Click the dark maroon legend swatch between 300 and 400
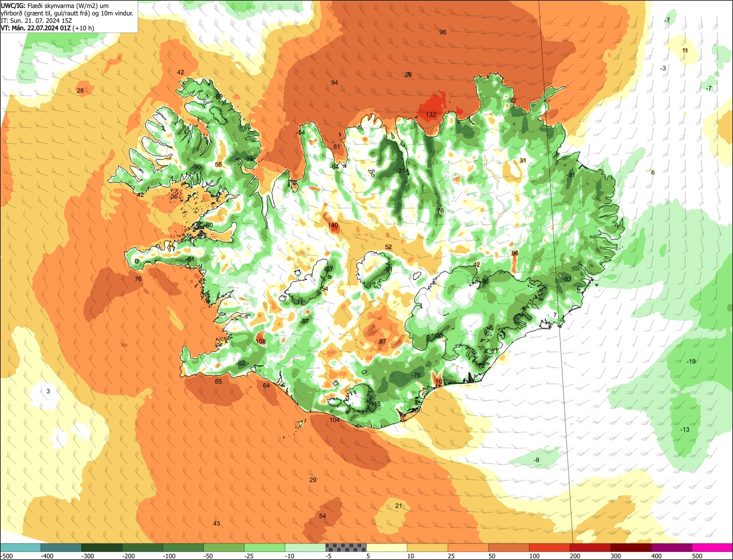The image size is (733, 560). [630, 547]
